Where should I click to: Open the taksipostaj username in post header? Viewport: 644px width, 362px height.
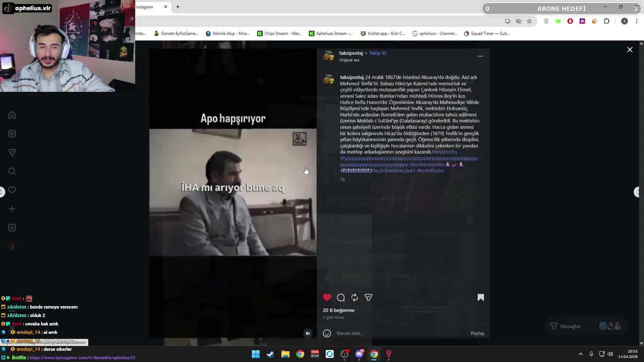[x=351, y=53]
